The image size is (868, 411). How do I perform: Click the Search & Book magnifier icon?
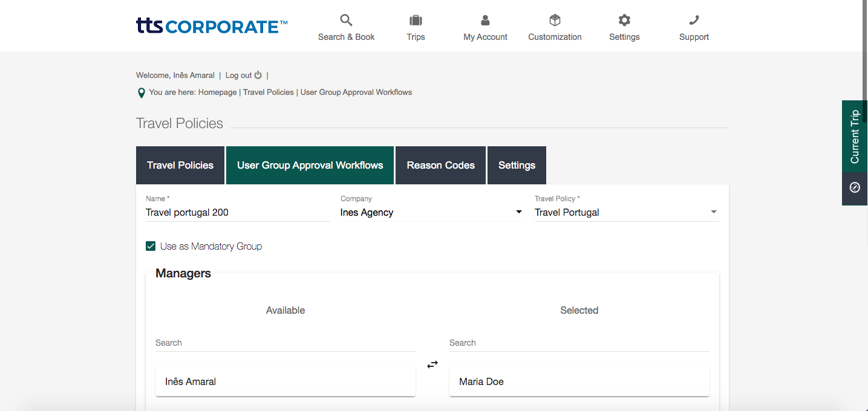click(x=346, y=21)
